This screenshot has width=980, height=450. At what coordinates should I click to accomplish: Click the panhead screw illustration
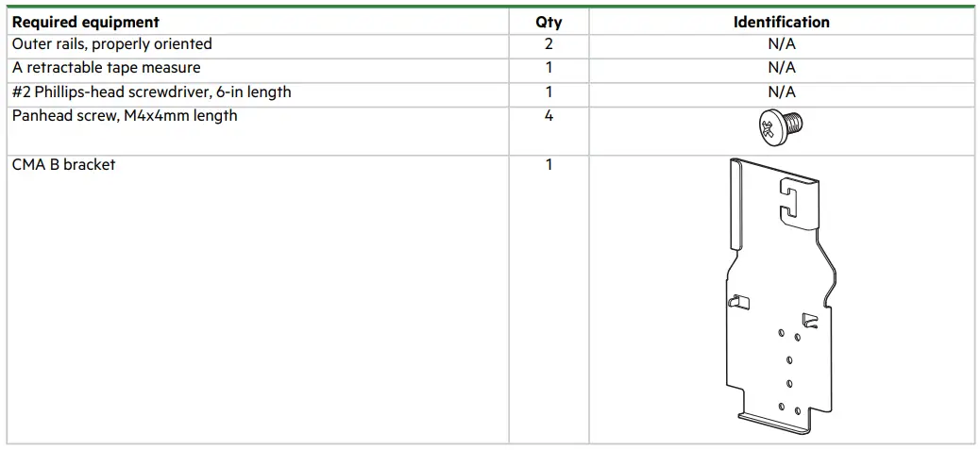pyautogui.click(x=781, y=130)
